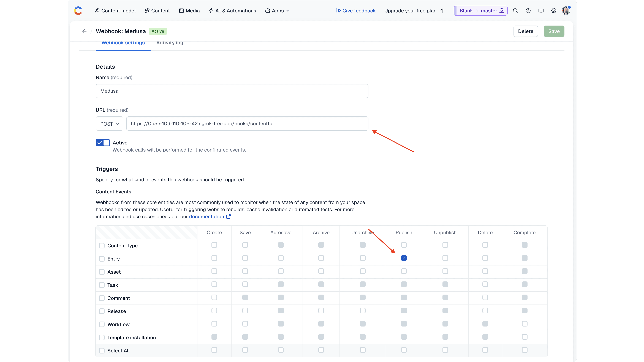Go back using the back arrow icon
Screen dimensions: 644x362
84,31
